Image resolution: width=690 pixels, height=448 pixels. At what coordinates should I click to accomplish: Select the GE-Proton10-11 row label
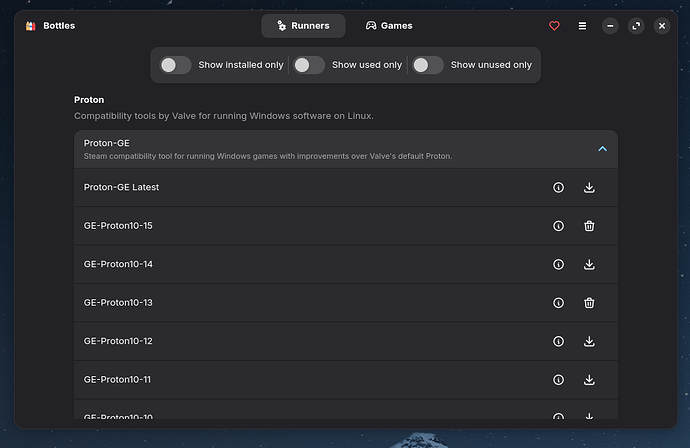coord(117,379)
